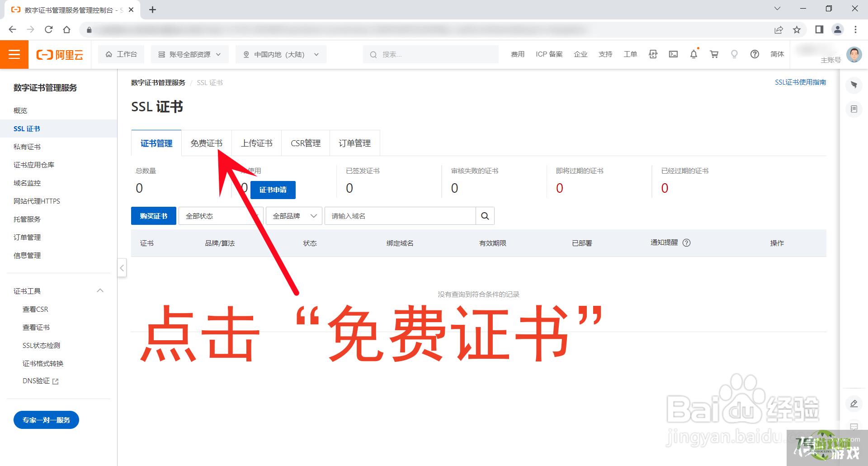Screen dimensions: 868x466
Task: Open the 全部品牌 filter dropdown
Action: pyautogui.click(x=294, y=216)
